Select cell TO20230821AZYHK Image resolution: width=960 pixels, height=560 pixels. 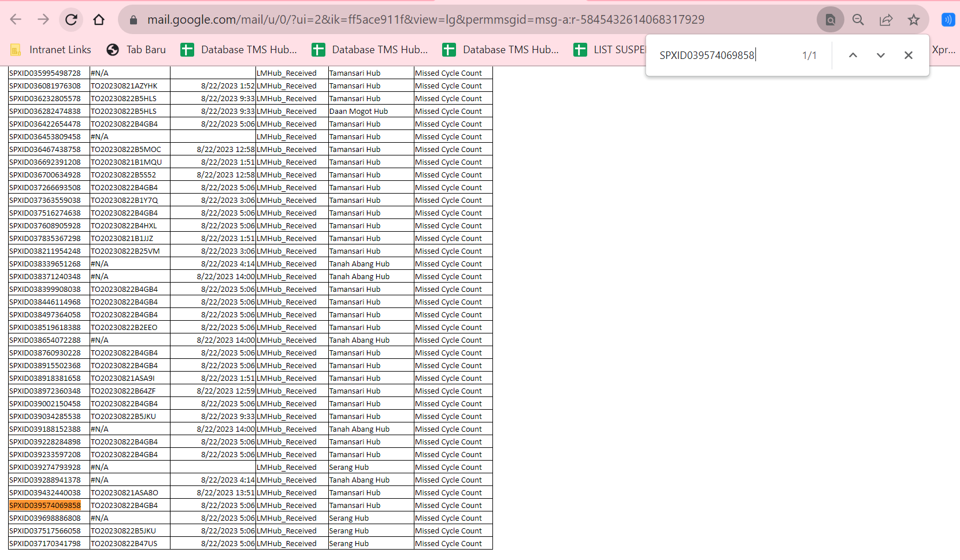click(130, 86)
